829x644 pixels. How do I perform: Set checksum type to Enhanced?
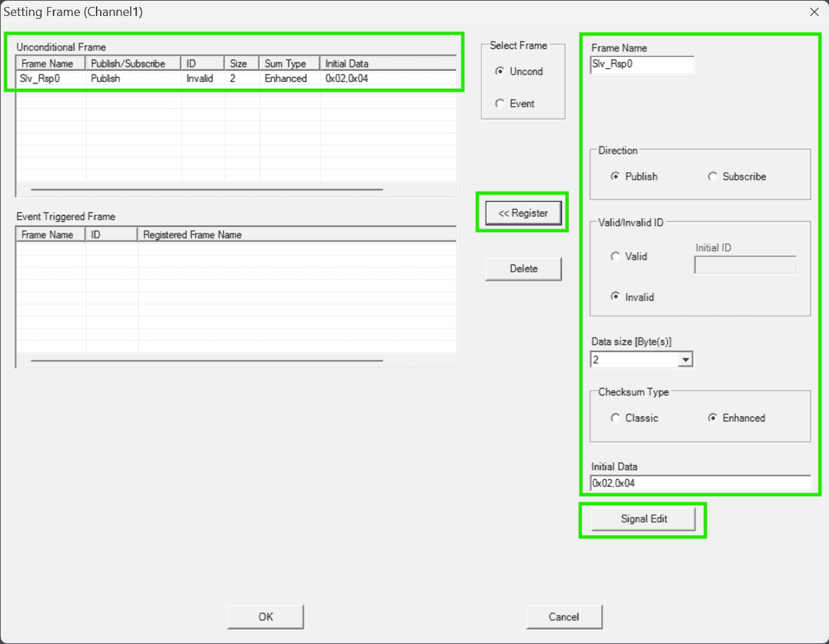click(713, 418)
